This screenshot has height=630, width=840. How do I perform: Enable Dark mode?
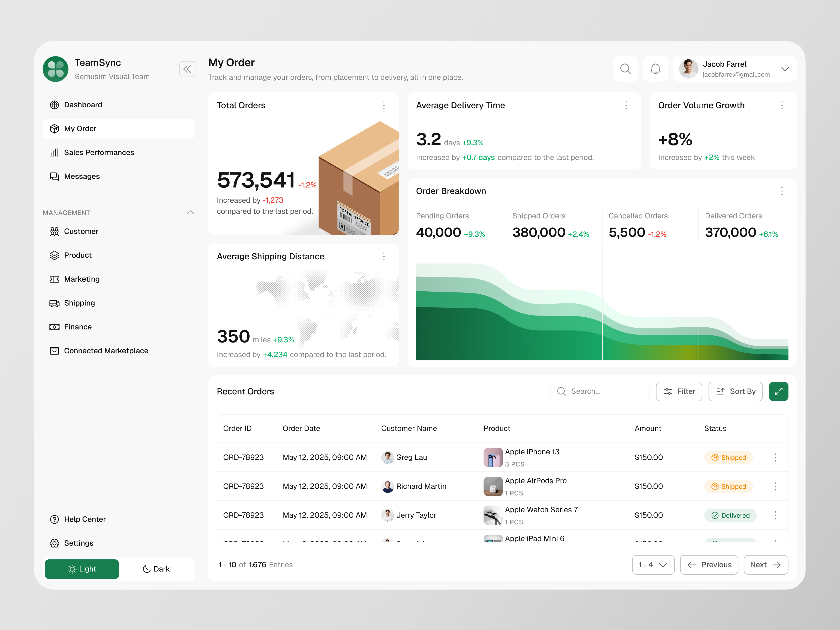pyautogui.click(x=156, y=569)
